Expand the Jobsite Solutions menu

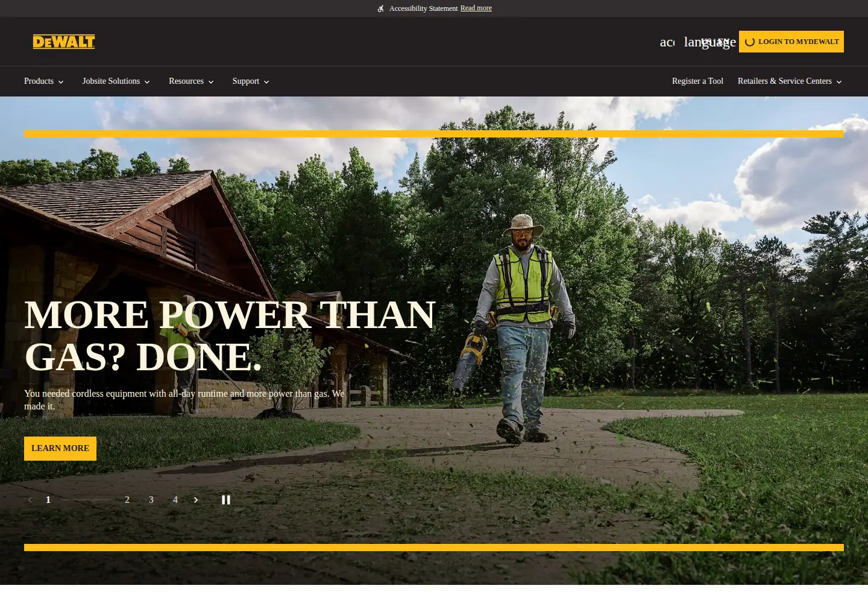click(x=116, y=81)
